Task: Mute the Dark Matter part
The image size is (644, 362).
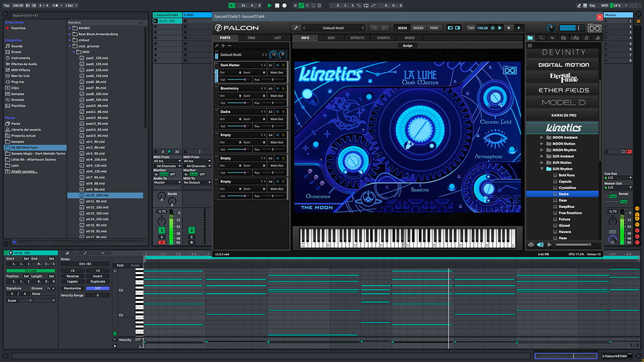Action: (277, 65)
